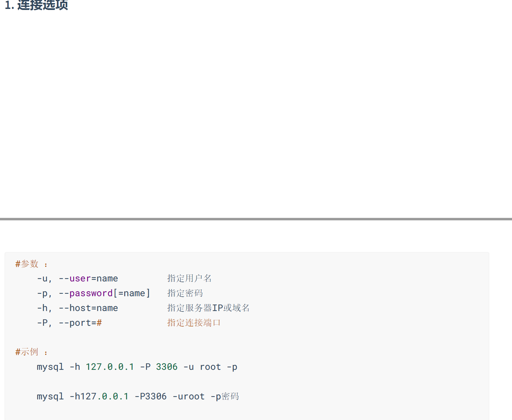512x420 pixels.
Task: Click the "#示例 :" comment line
Action: [31, 352]
